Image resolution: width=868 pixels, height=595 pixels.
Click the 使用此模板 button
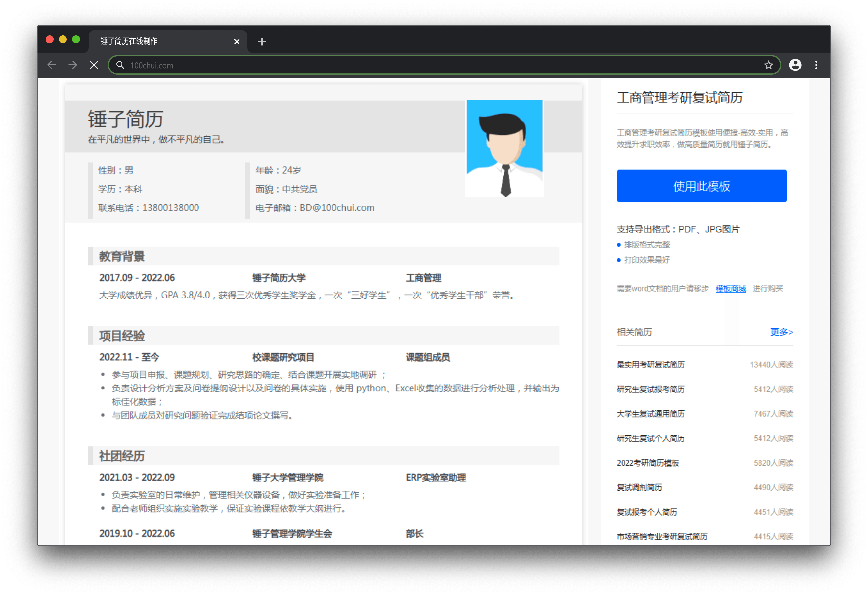tap(701, 186)
